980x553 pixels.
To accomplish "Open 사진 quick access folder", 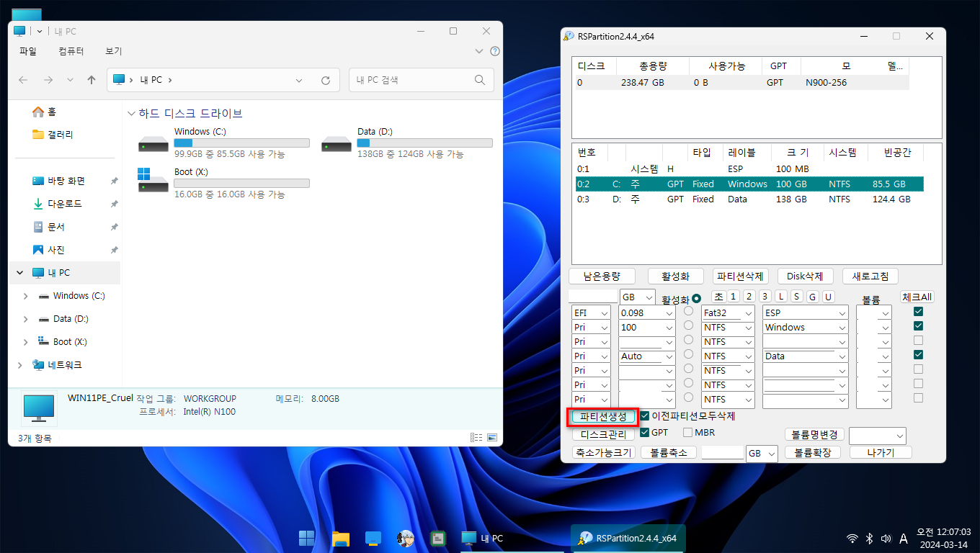I will (x=49, y=250).
